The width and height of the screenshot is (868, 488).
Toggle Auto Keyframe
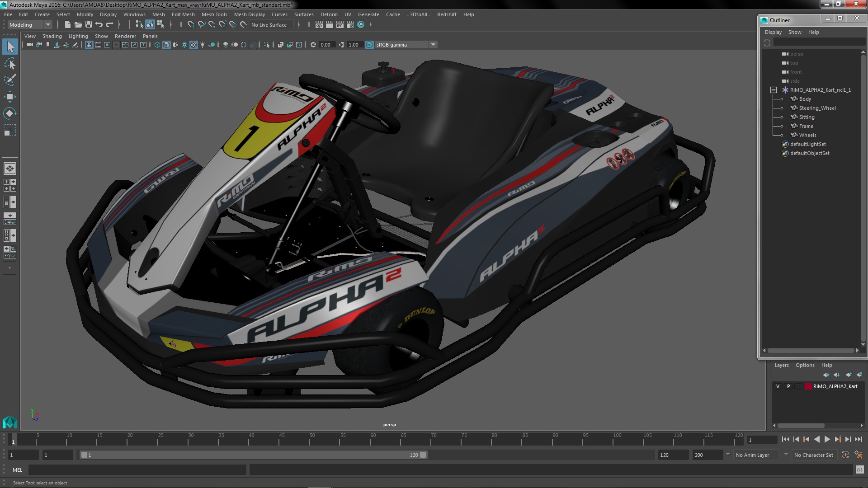(x=845, y=455)
